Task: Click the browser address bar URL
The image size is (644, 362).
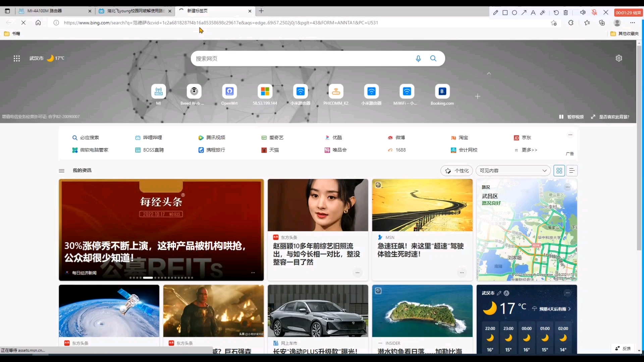Action: tap(221, 23)
